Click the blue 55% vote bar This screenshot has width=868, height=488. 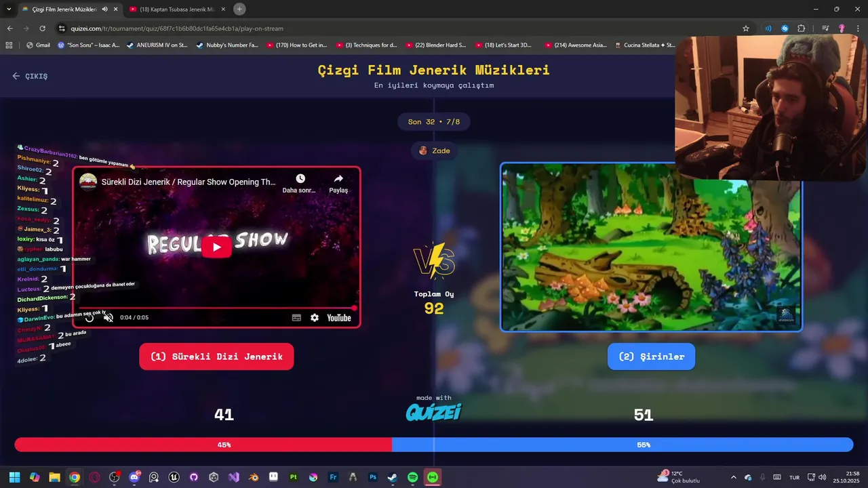click(x=623, y=445)
